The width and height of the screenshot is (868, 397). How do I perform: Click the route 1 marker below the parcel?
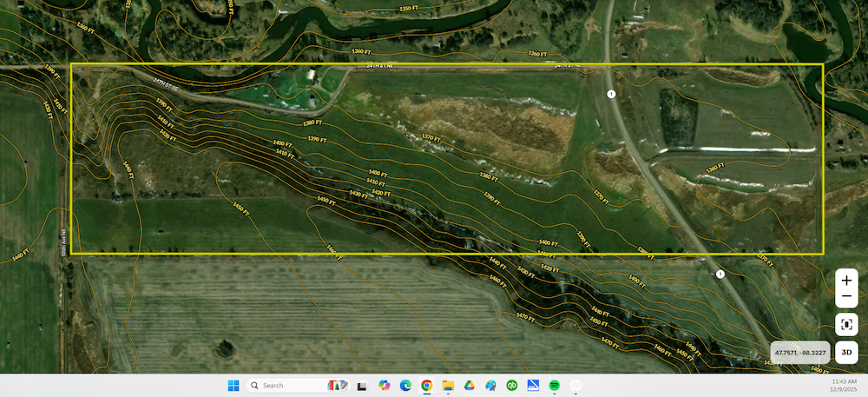[720, 275]
